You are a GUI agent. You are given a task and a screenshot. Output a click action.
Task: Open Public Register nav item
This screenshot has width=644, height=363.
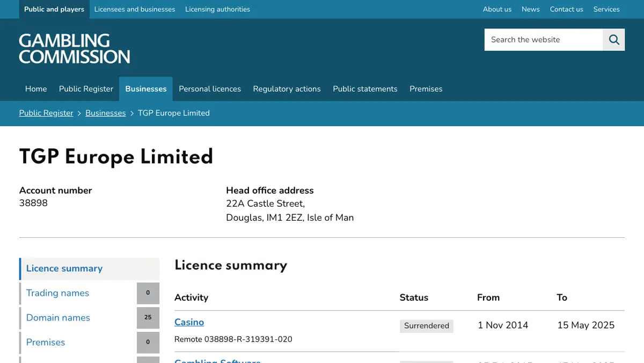86,89
